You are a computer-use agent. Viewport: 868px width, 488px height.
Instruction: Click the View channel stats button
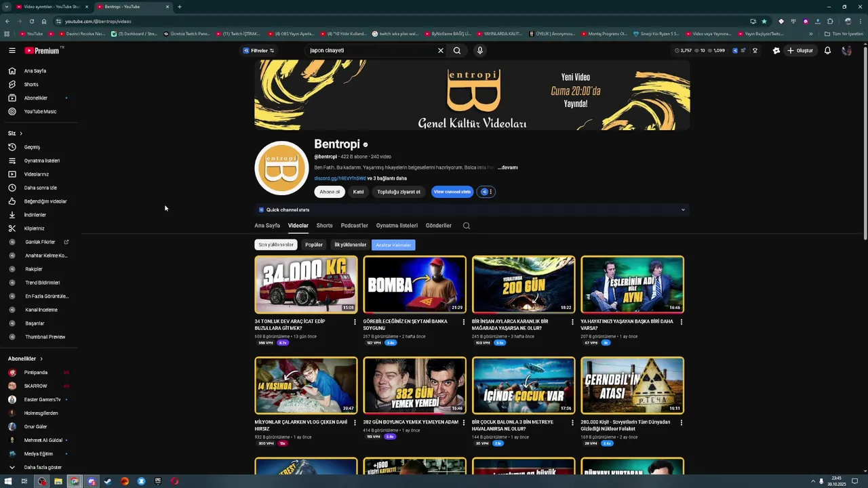[x=452, y=192]
